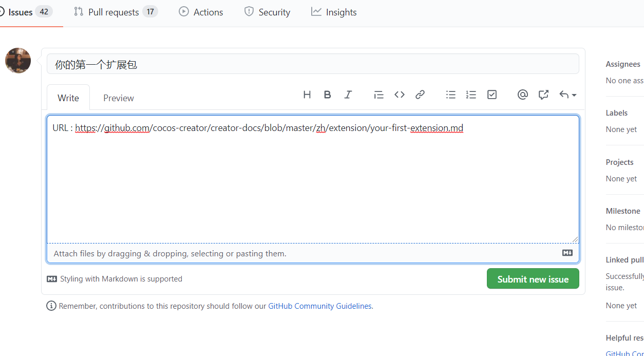Open the Pull requests tab
644x356 pixels.
(x=116, y=12)
